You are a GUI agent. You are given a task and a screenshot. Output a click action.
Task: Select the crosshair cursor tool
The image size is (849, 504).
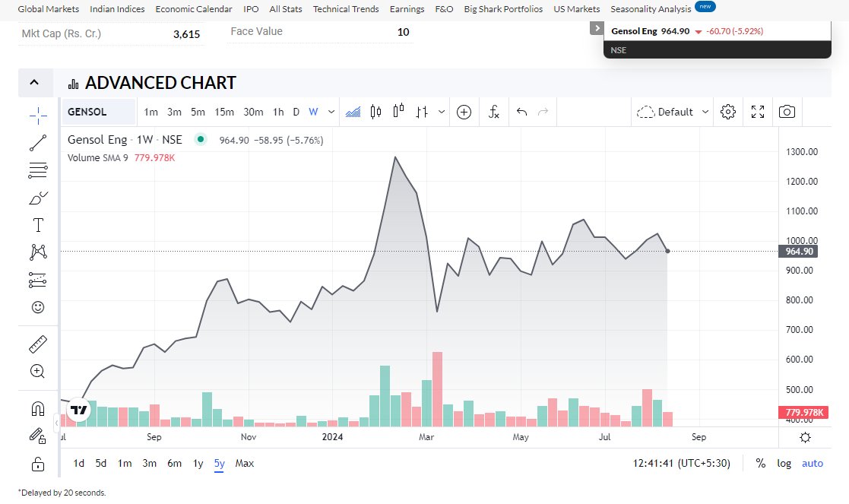(38, 116)
